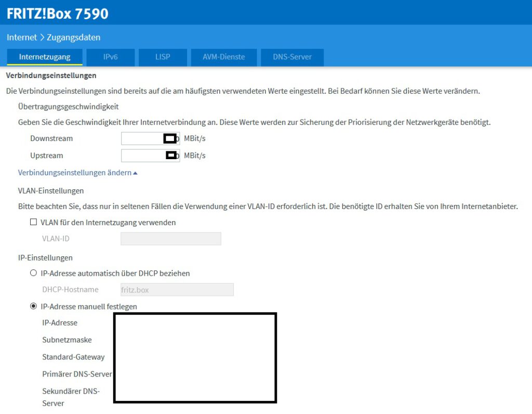The width and height of the screenshot is (532, 414).
Task: Click the DHCP-Hostname field with fritz.box
Action: tap(177, 290)
